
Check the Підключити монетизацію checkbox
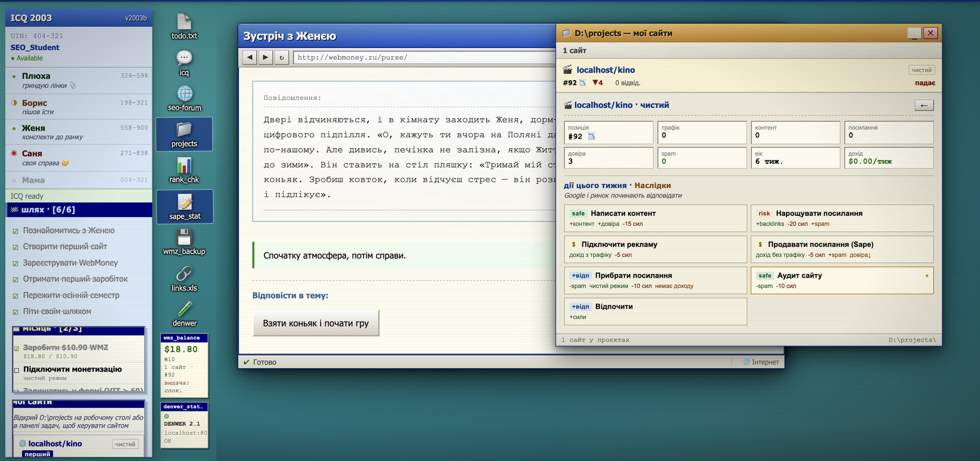16,370
